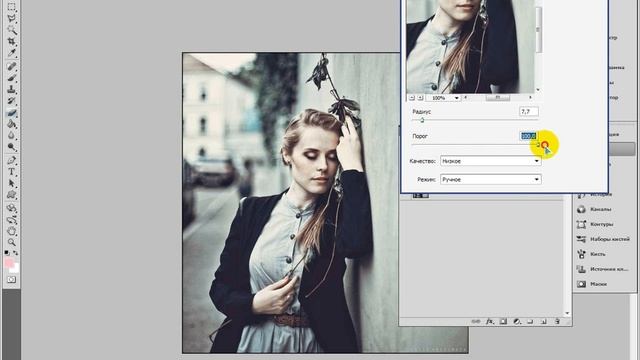Select the History Brush tool
The image size is (640, 360).
point(11,100)
